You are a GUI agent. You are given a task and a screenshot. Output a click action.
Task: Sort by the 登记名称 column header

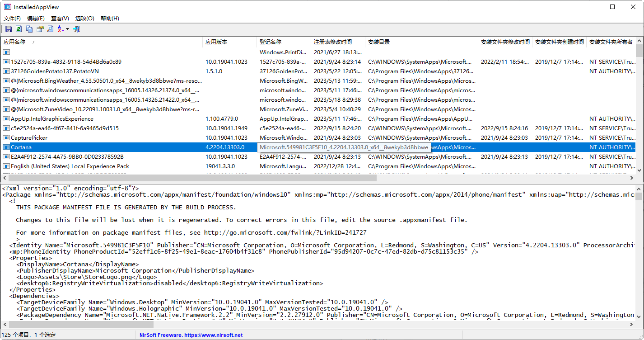click(x=284, y=42)
